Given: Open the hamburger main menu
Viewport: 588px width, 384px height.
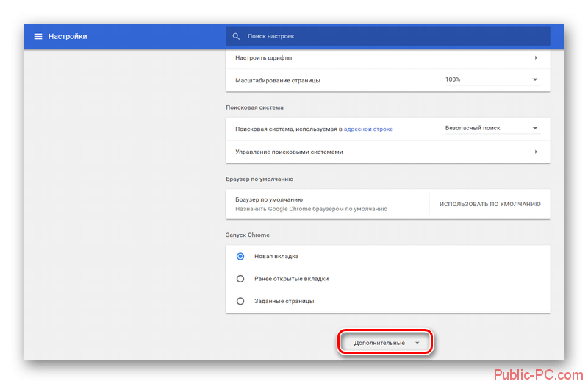Looking at the screenshot, I should tap(38, 36).
